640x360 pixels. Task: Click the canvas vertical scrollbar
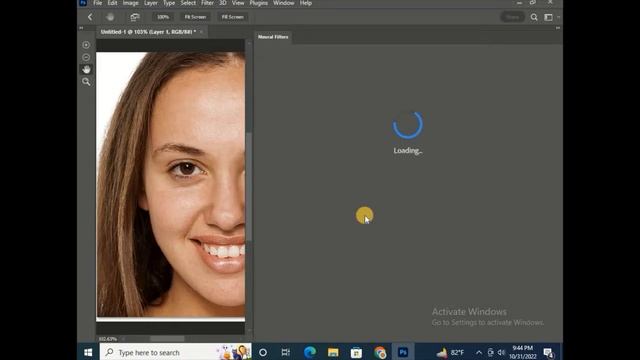(x=249, y=186)
